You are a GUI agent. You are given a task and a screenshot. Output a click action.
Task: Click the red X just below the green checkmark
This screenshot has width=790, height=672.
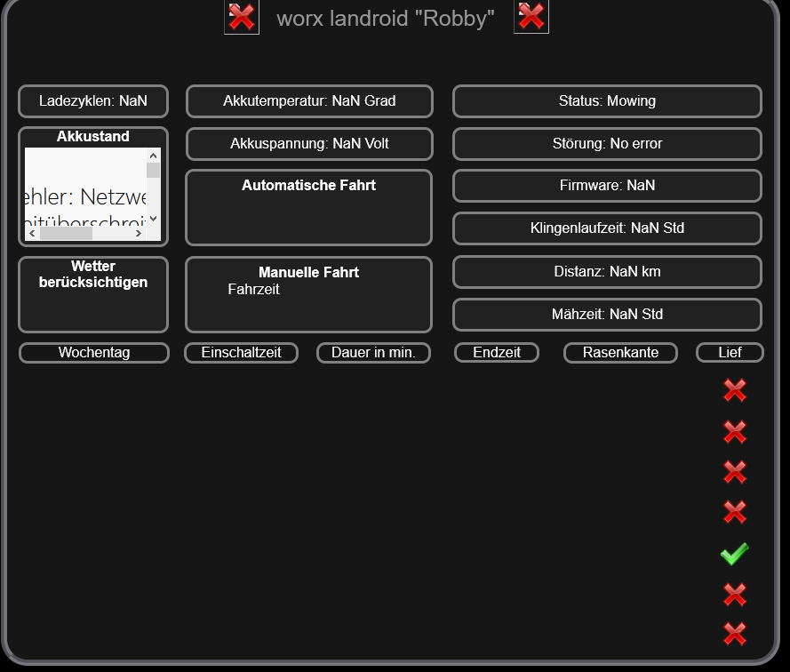(x=735, y=595)
